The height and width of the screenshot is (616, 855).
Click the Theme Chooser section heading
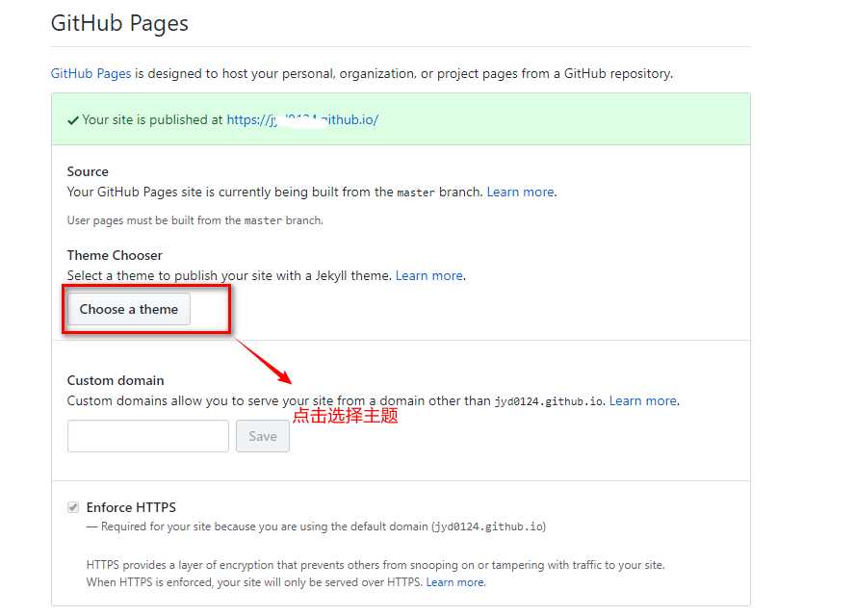click(x=115, y=256)
